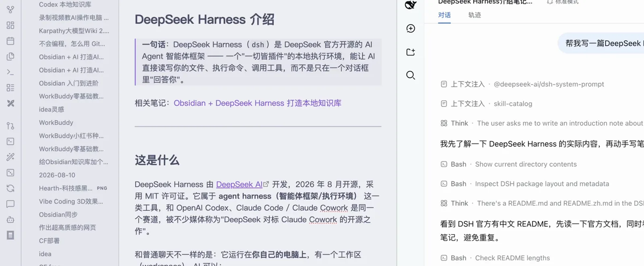Open note 'Vibe Coding 3D效果...'
This screenshot has height=266, width=644.
coord(70,201)
